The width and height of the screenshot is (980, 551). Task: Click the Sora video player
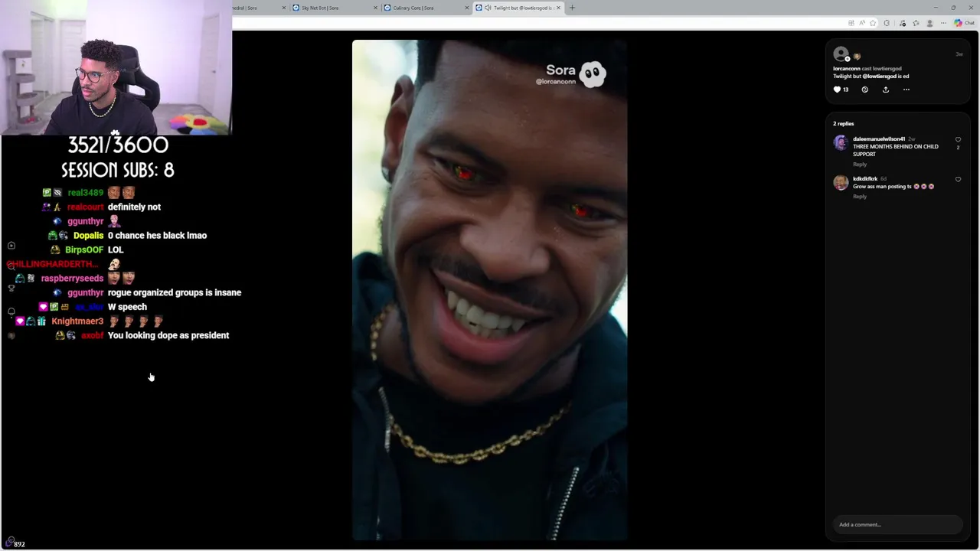tap(490, 290)
